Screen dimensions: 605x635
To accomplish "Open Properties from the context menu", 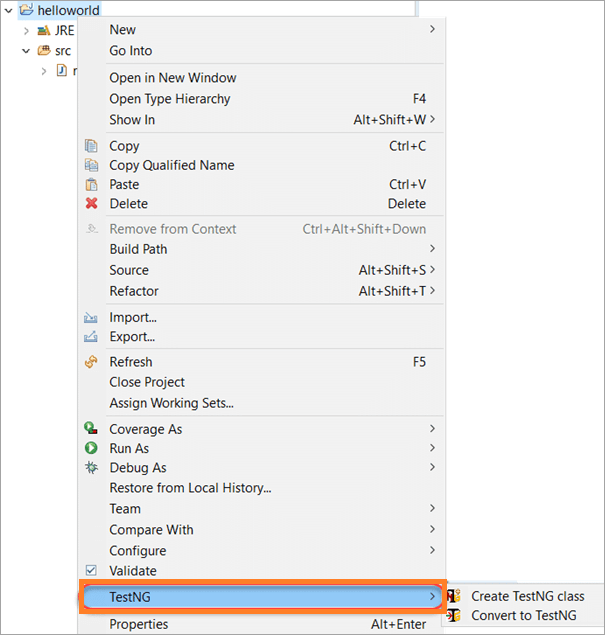I will (x=138, y=625).
